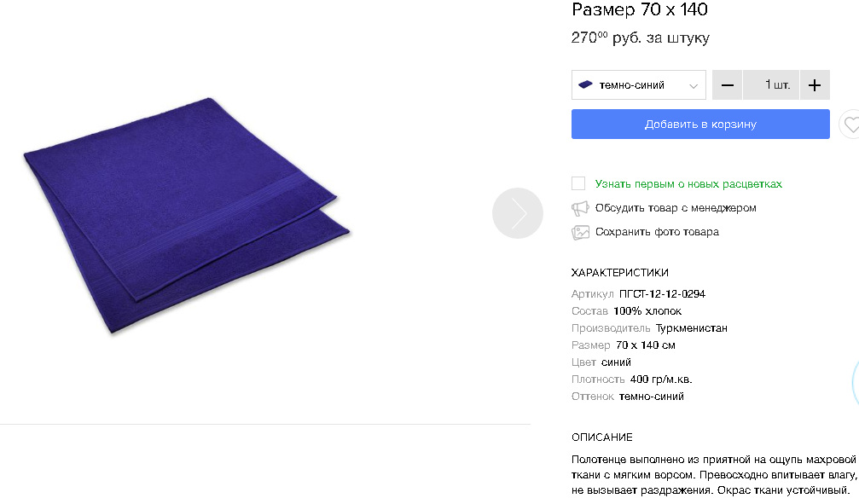859x504 pixels.
Task: Click the ОПИСАНИЕ section heading
Action: [601, 437]
